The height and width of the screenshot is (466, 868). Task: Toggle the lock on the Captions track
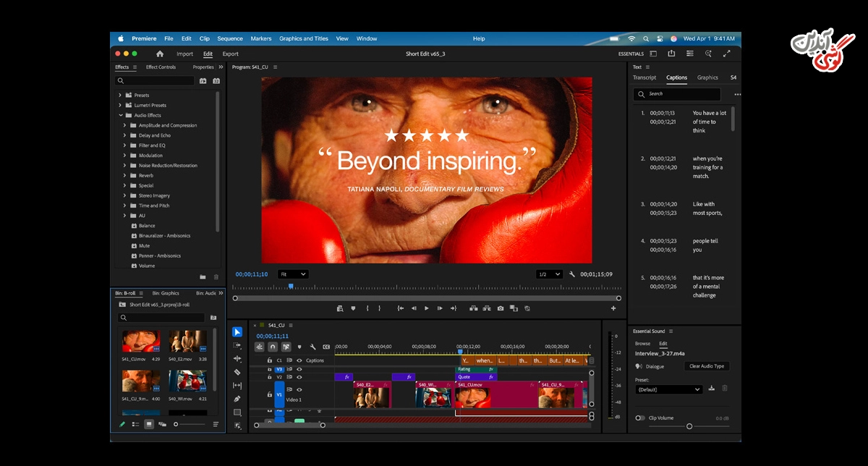tap(270, 360)
